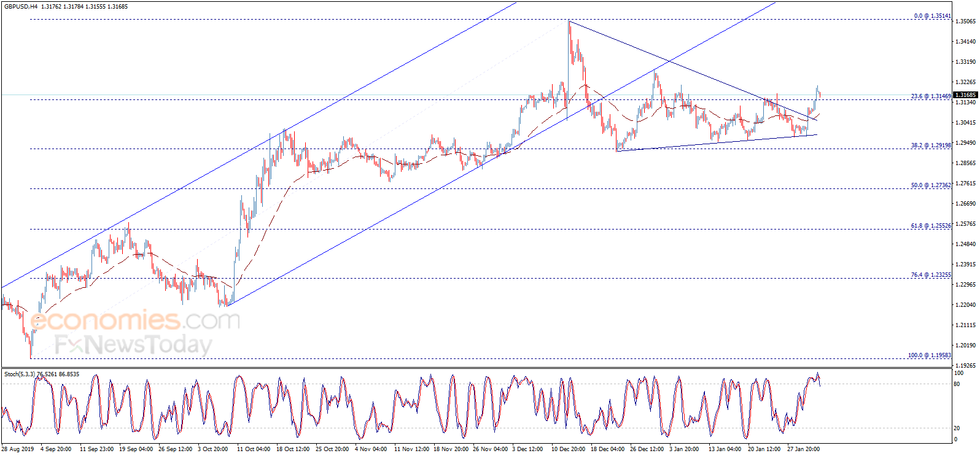
Task: Click the GBPUSD,H4 chart title text
Action: 21,7
